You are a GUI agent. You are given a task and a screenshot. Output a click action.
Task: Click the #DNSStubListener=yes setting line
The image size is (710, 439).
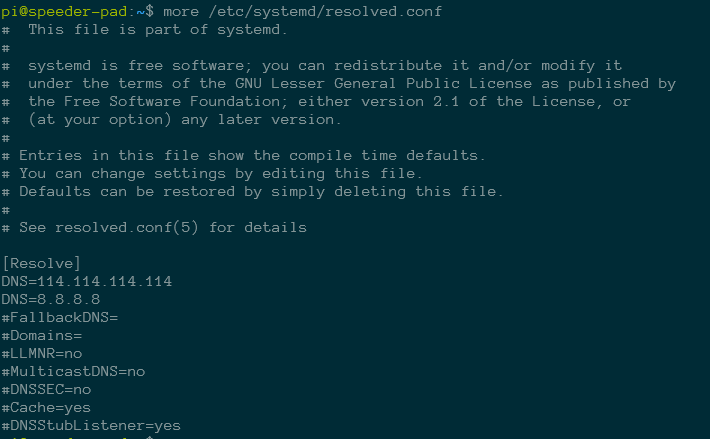92,425
